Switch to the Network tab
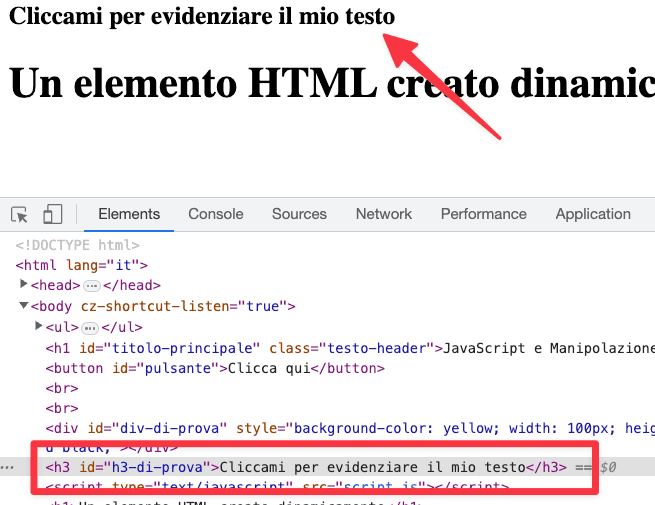 [x=383, y=214]
